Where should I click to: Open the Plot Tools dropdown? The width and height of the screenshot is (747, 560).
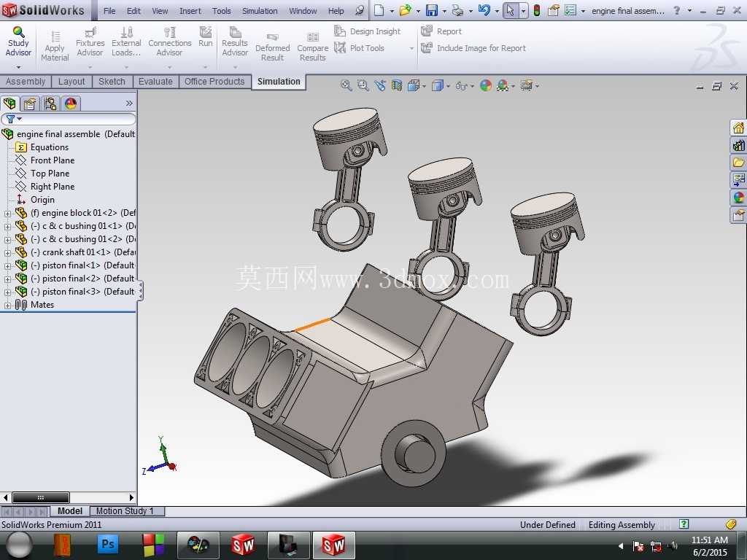tap(360, 48)
